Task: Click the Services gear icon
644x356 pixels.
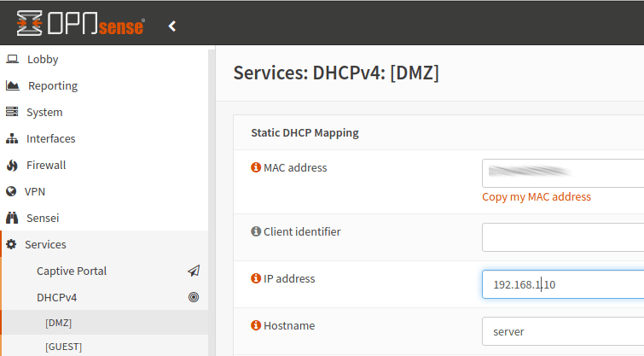Action: (12, 244)
